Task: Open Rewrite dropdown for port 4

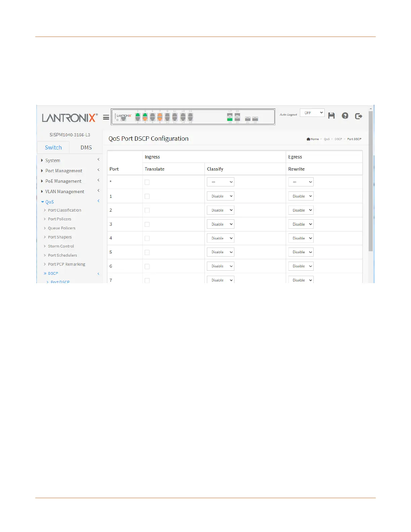Action: click(301, 238)
